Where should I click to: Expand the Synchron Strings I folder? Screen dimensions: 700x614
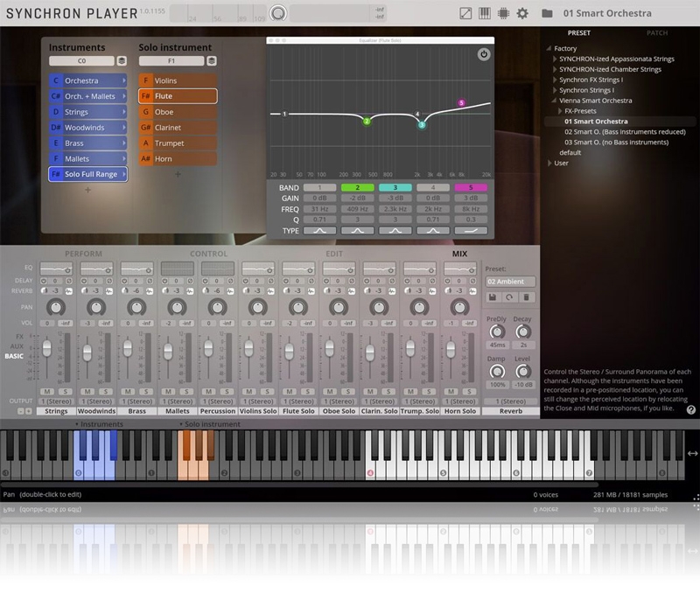(x=555, y=90)
